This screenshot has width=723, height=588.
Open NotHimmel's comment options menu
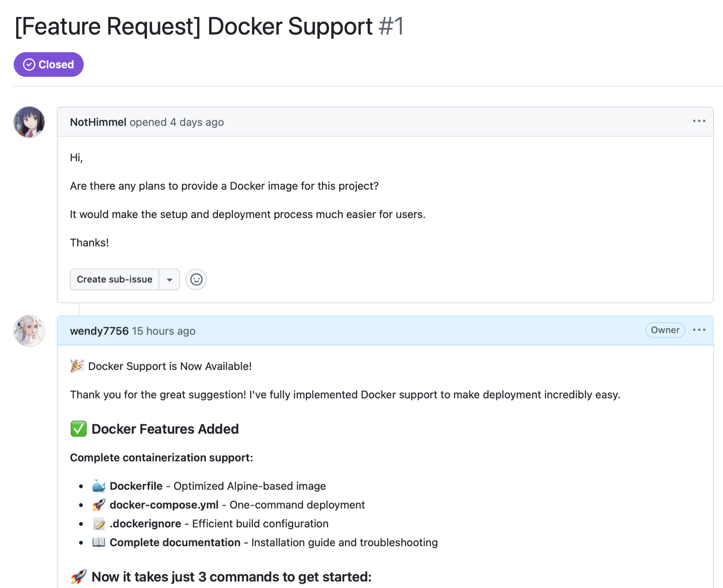pyautogui.click(x=699, y=121)
